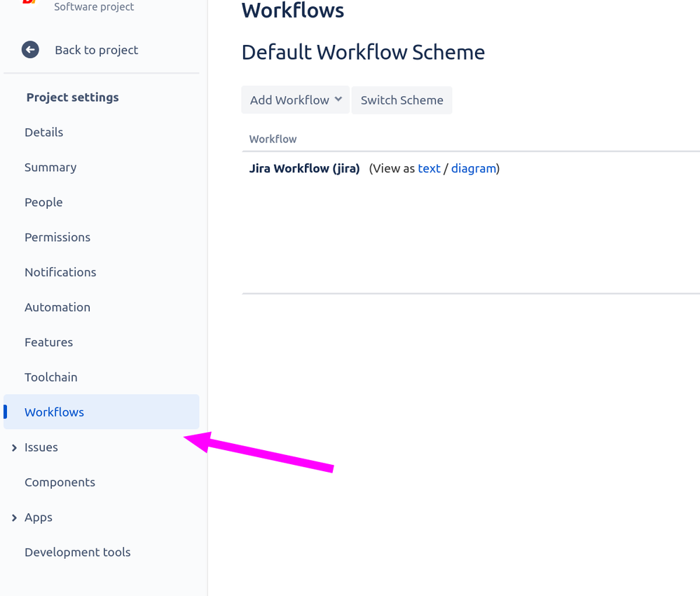
Task: Expand the Issues section chevron
Action: 14,447
